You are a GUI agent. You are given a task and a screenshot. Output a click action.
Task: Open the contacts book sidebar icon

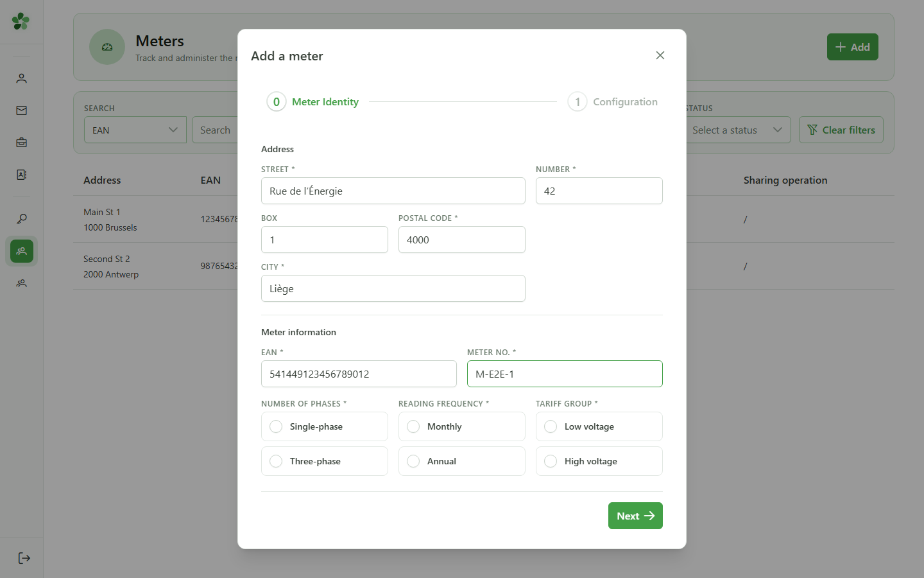coord(21,175)
